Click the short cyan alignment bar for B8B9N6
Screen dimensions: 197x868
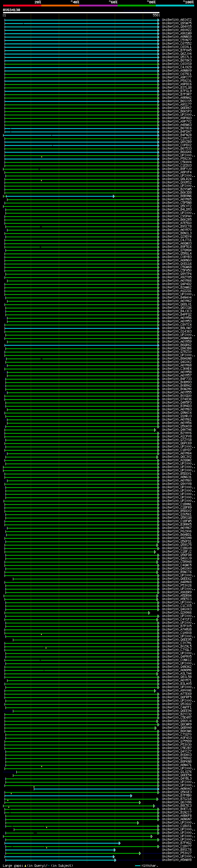click(x=60, y=196)
